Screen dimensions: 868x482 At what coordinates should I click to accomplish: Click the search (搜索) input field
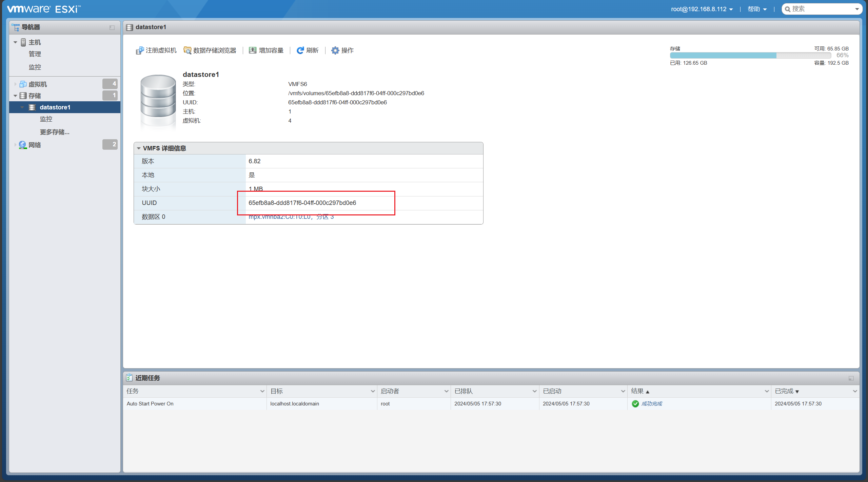click(821, 9)
